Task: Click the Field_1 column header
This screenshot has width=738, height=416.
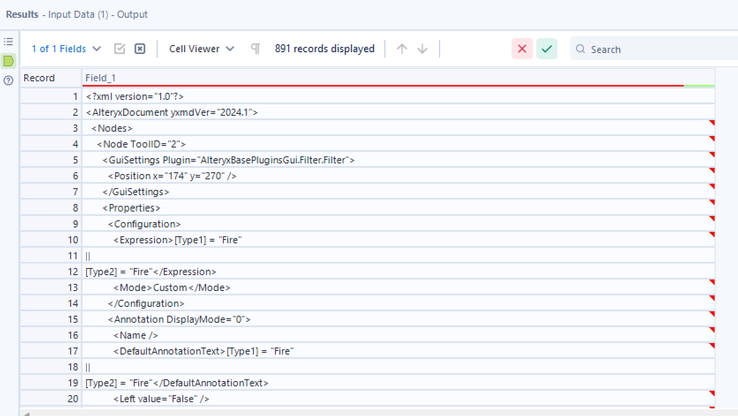Action: (398, 78)
